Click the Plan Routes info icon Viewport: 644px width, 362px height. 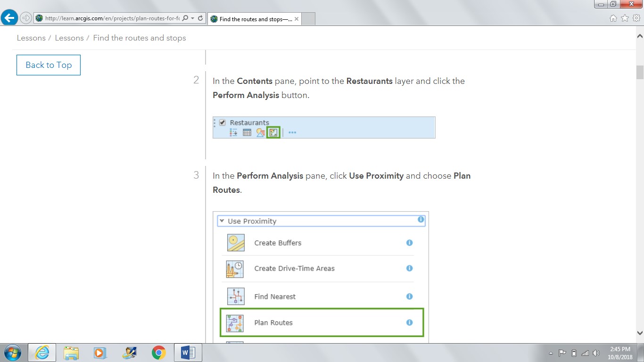(x=409, y=322)
